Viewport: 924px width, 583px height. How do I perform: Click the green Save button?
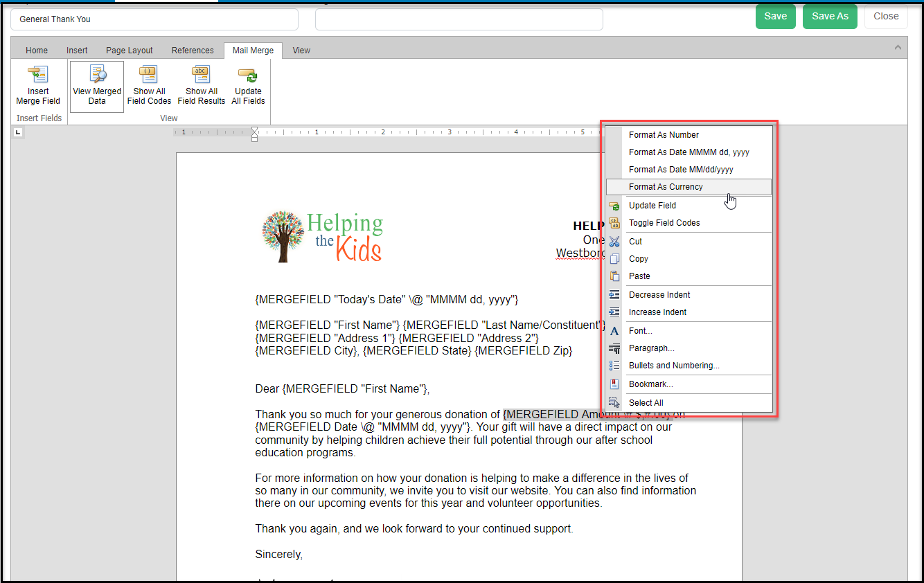coord(776,17)
